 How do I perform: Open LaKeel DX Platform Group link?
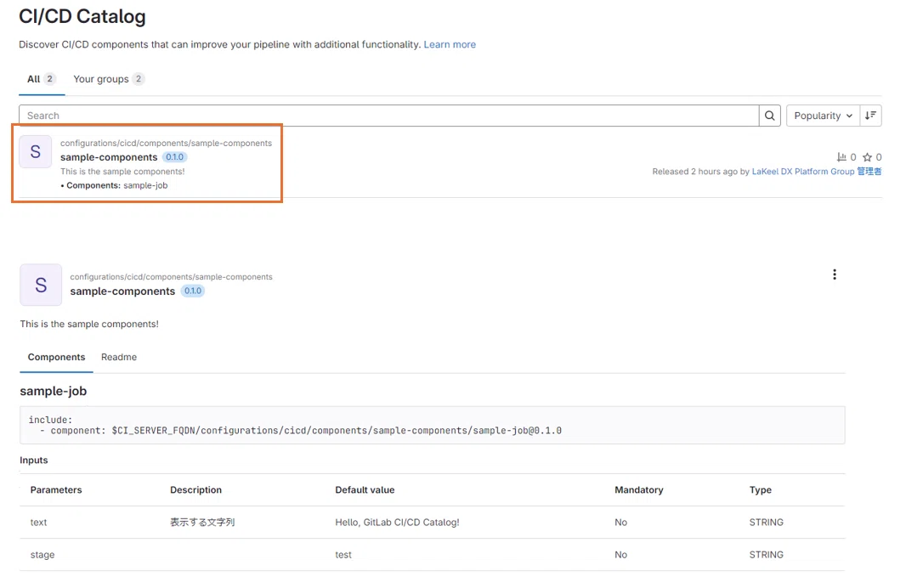coord(817,172)
